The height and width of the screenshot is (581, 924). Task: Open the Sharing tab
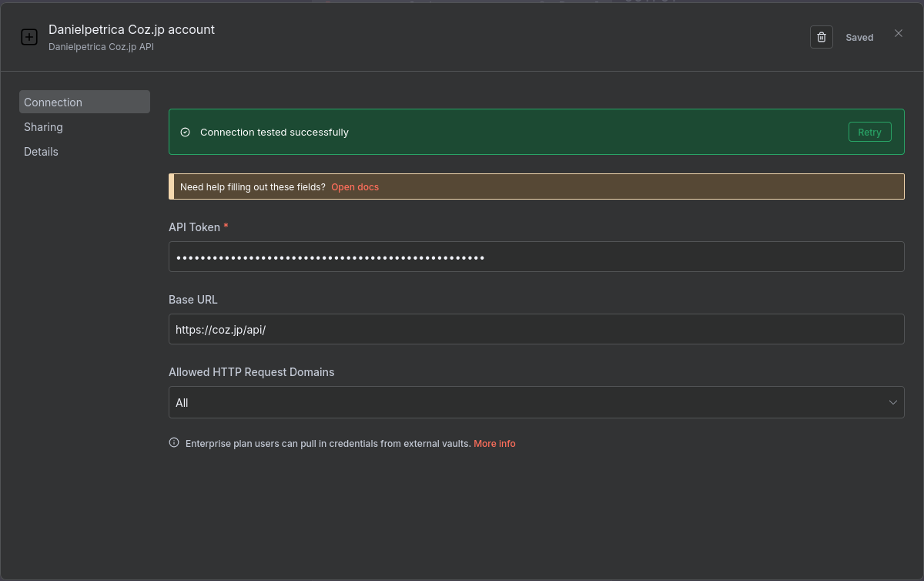[x=43, y=127]
